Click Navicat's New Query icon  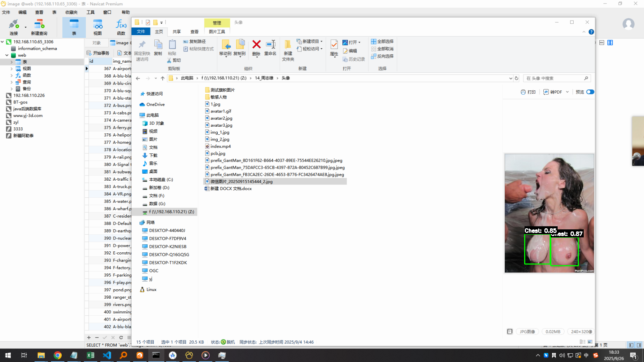(x=39, y=27)
